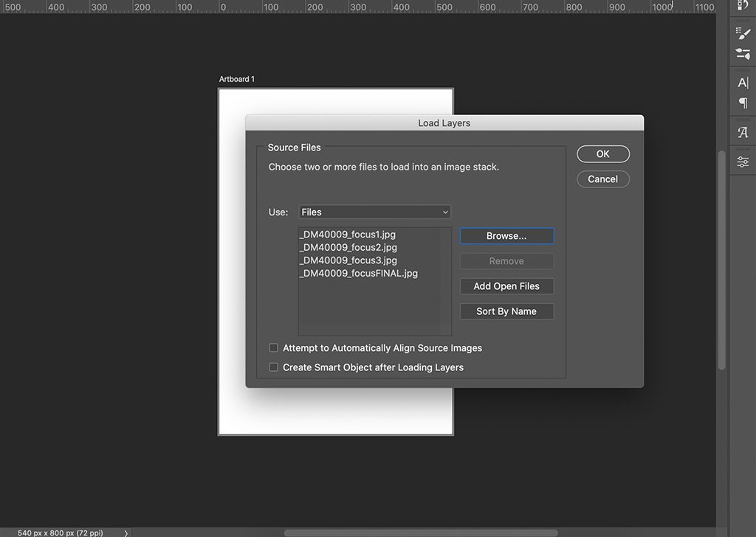The width and height of the screenshot is (756, 537).
Task: Open the Glyphs panel icon
Action: click(743, 133)
